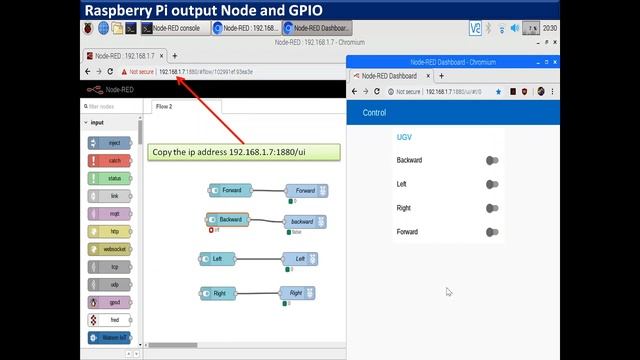Go forward in the Node-RED editor window
640x360 pixels.
click(99, 71)
